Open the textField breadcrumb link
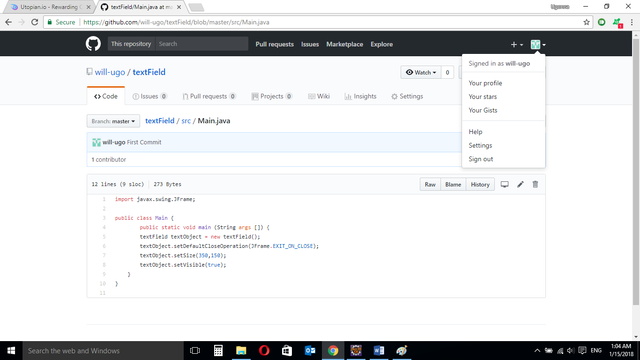The image size is (640, 360). click(x=160, y=121)
